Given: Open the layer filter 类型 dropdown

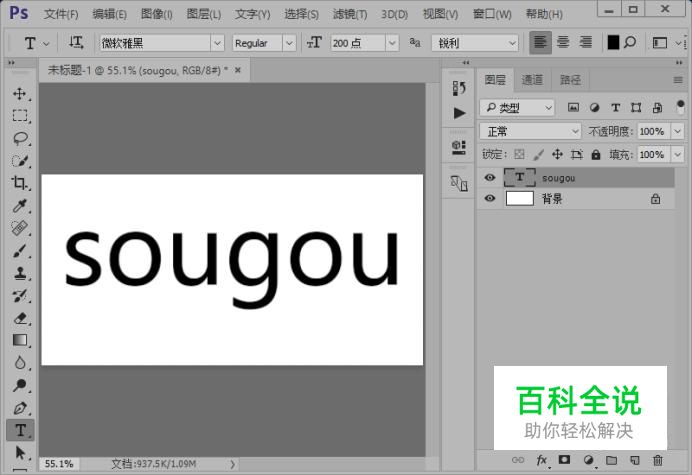Looking at the screenshot, I should (517, 107).
